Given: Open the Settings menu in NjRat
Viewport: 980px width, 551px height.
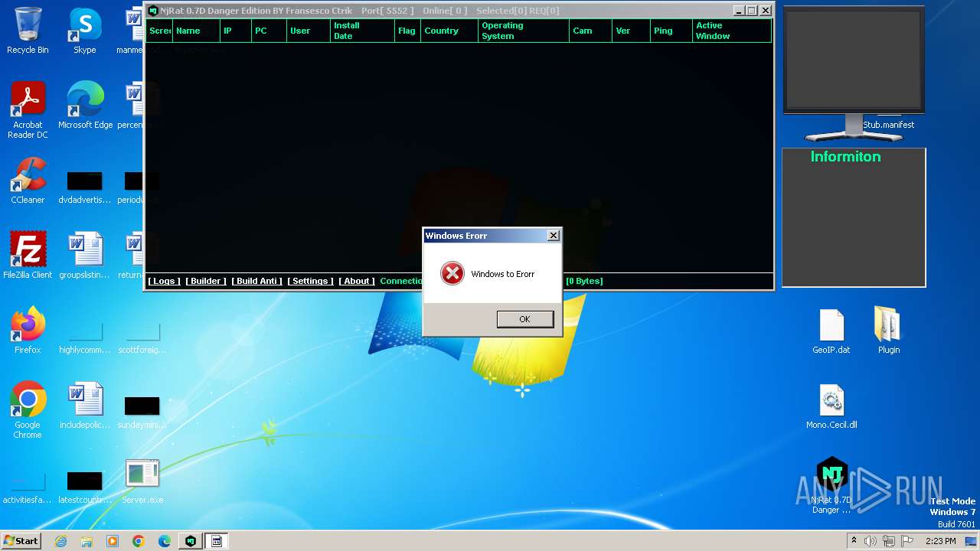Looking at the screenshot, I should coord(310,281).
